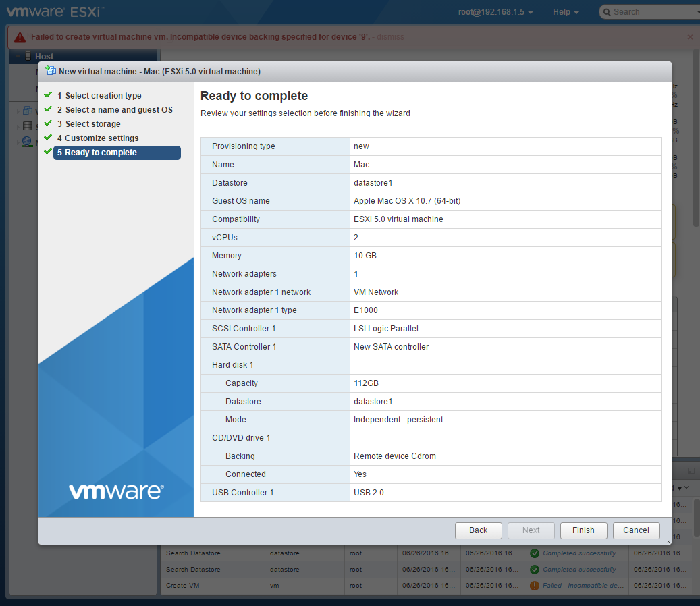Click the checkmark beside Select creation type
The width and height of the screenshot is (700, 606).
pos(48,95)
